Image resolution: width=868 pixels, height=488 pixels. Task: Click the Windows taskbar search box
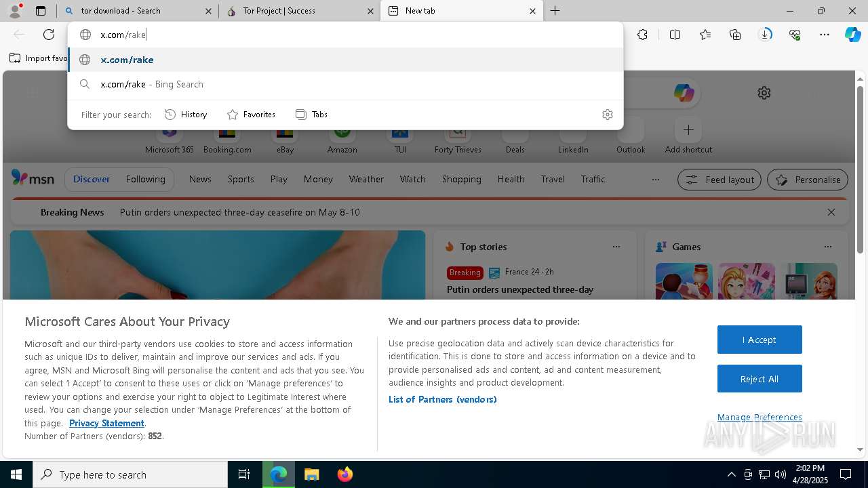(130, 474)
